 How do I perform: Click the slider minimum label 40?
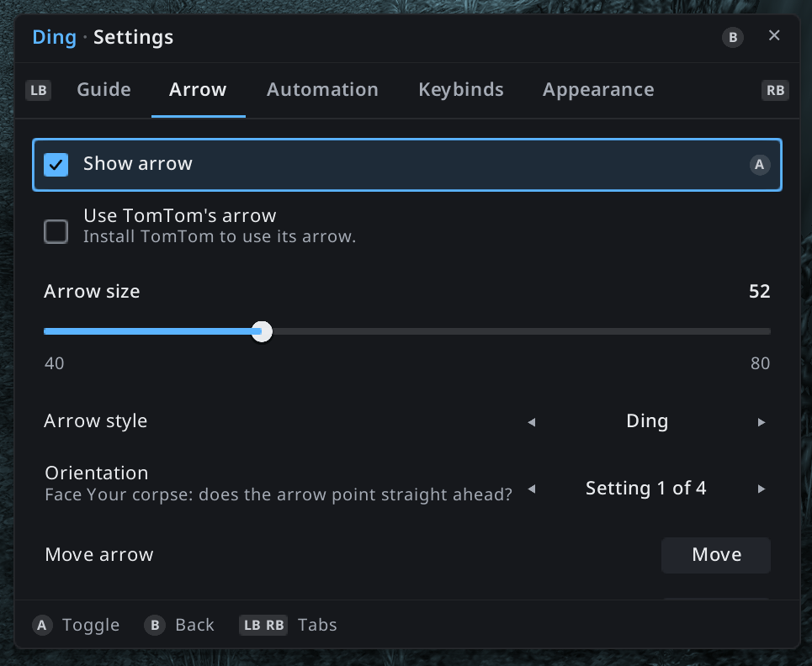pos(54,363)
